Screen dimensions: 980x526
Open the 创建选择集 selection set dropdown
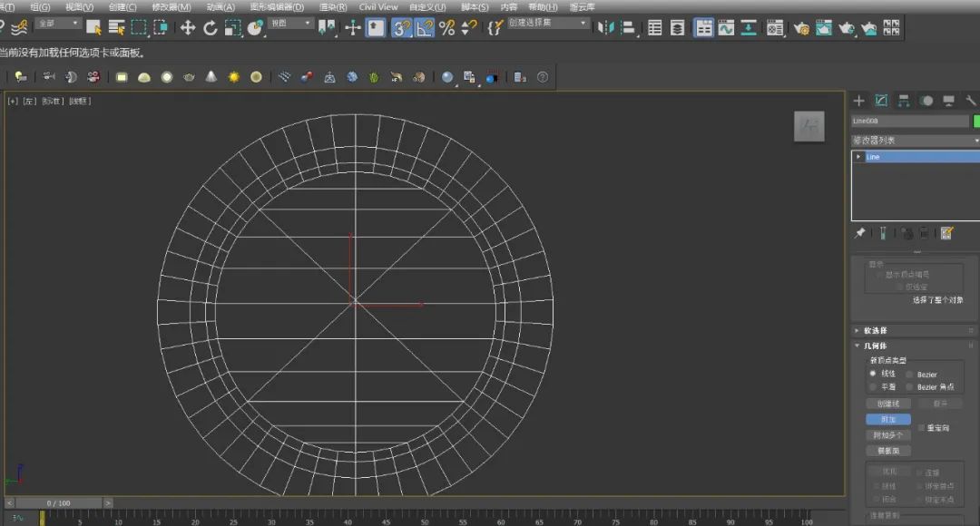[x=549, y=23]
